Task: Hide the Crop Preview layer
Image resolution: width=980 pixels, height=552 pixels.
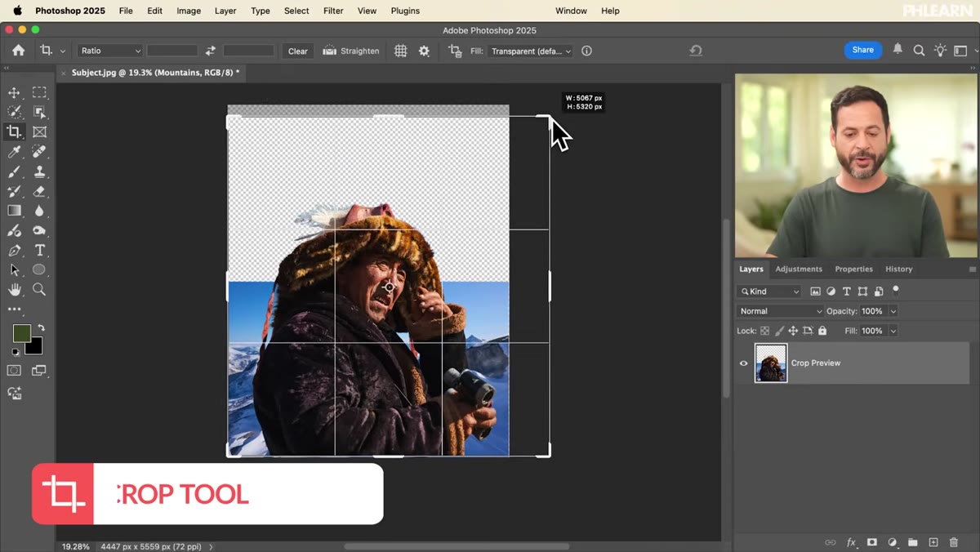Action: coord(743,363)
